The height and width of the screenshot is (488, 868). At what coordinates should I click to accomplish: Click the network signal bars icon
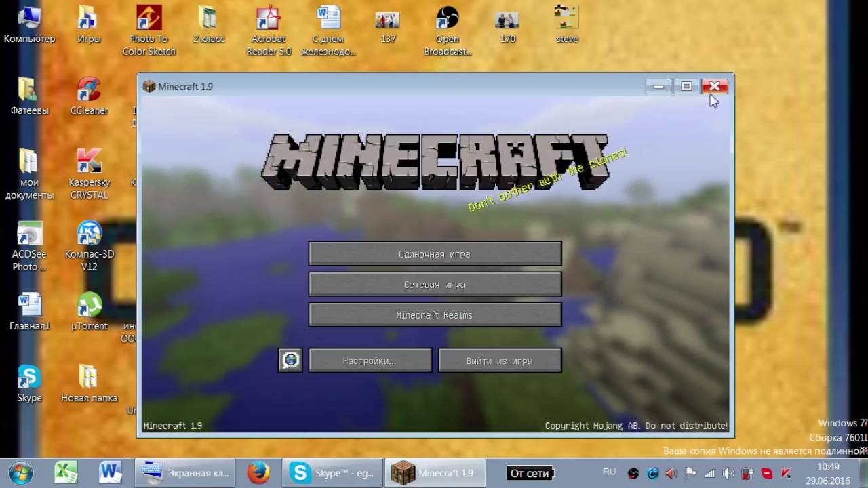pos(709,473)
